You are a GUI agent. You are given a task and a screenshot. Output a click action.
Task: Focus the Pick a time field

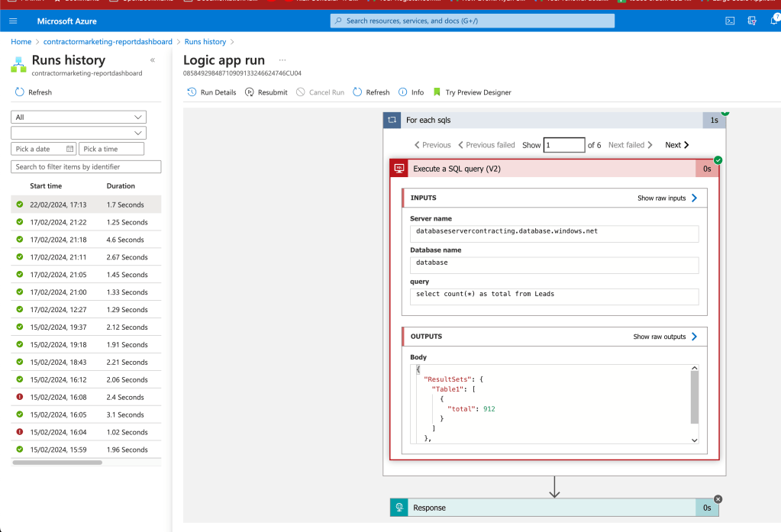click(111, 149)
